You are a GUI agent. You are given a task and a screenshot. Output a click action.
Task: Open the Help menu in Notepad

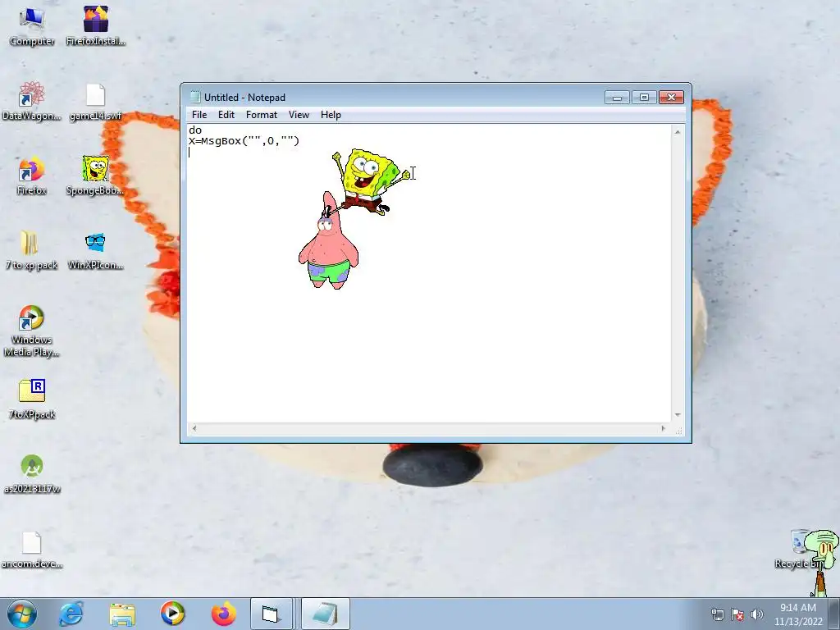[331, 115]
